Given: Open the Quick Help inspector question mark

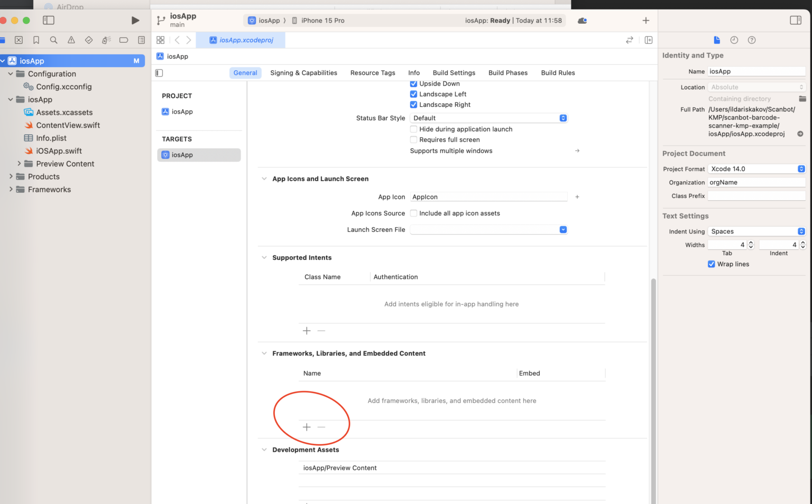Looking at the screenshot, I should click(x=751, y=40).
